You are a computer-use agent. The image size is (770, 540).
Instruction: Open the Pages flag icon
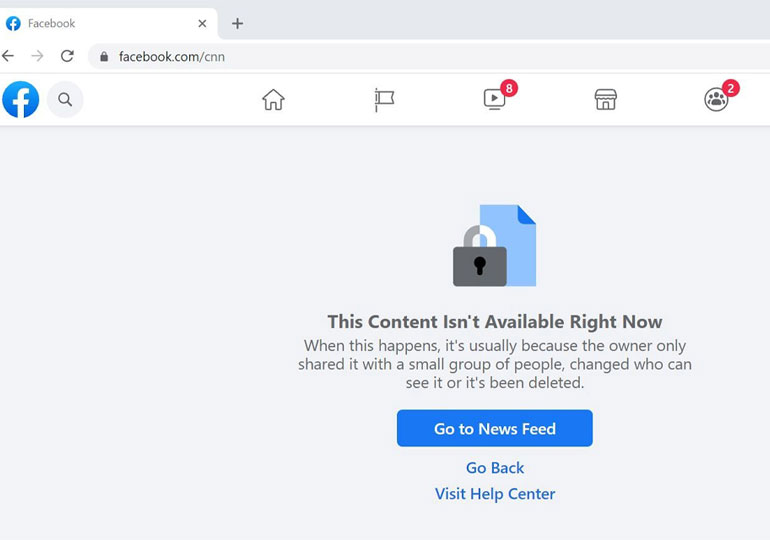coord(384,99)
